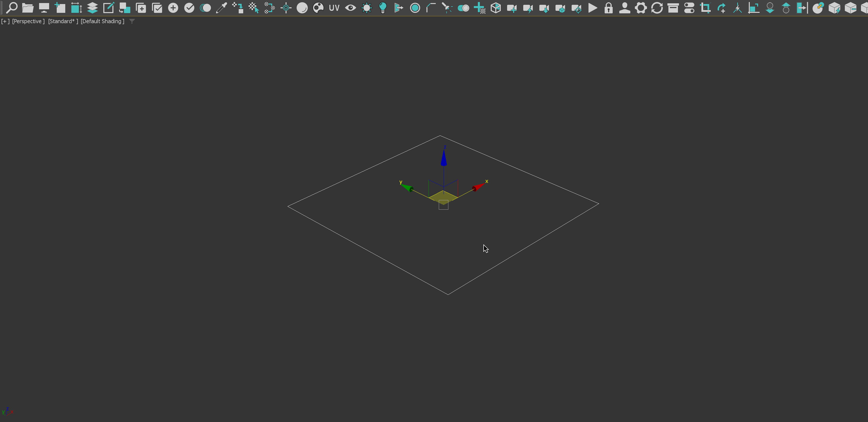Click the camera with down arrow icon
Screen dimensions: 868x422
pos(544,8)
